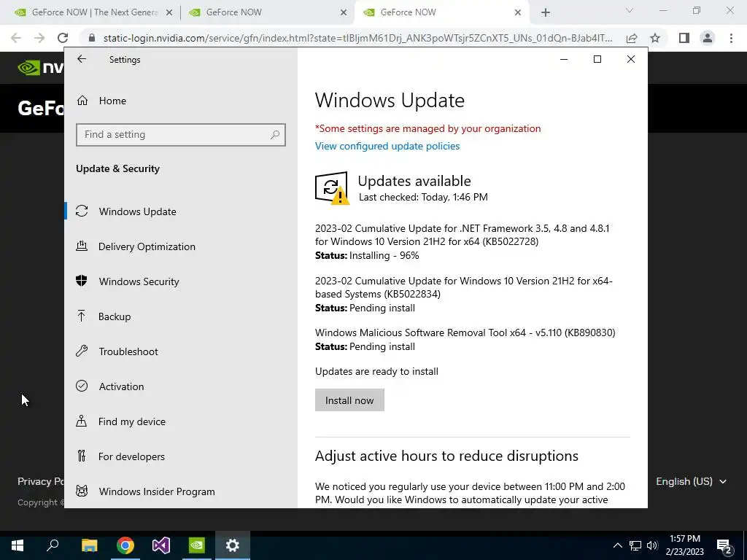Viewport: 747px width, 560px height.
Task: Open the English (US) language dropdown
Action: point(692,481)
